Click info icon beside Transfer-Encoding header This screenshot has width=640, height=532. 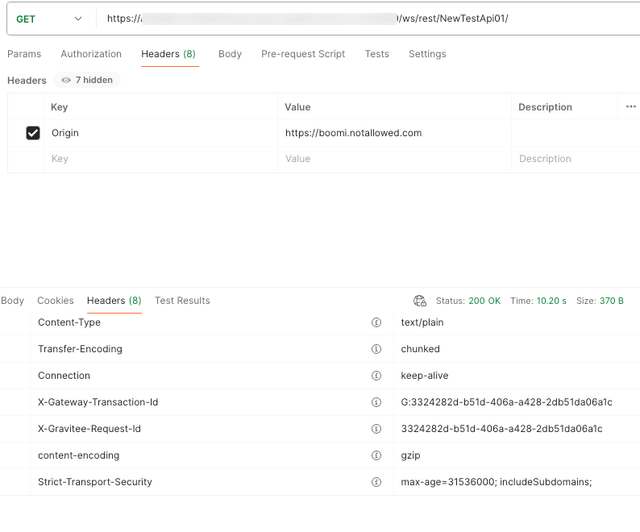point(377,349)
